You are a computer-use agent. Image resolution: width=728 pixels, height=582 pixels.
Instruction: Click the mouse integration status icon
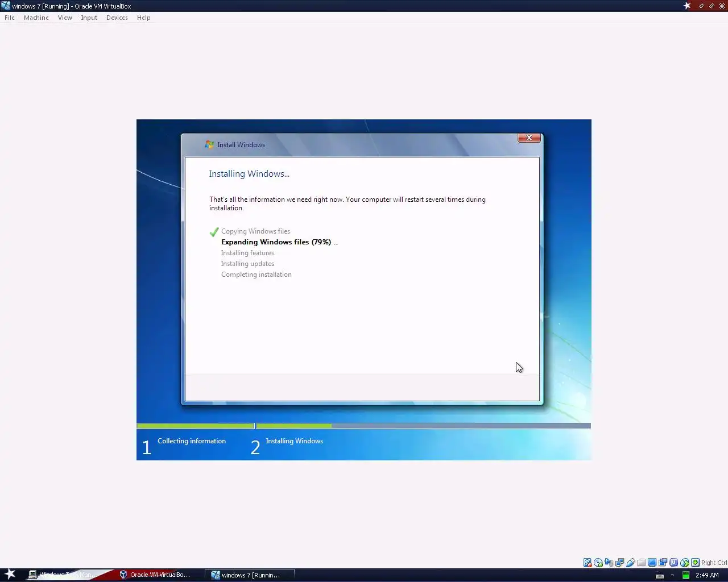684,563
